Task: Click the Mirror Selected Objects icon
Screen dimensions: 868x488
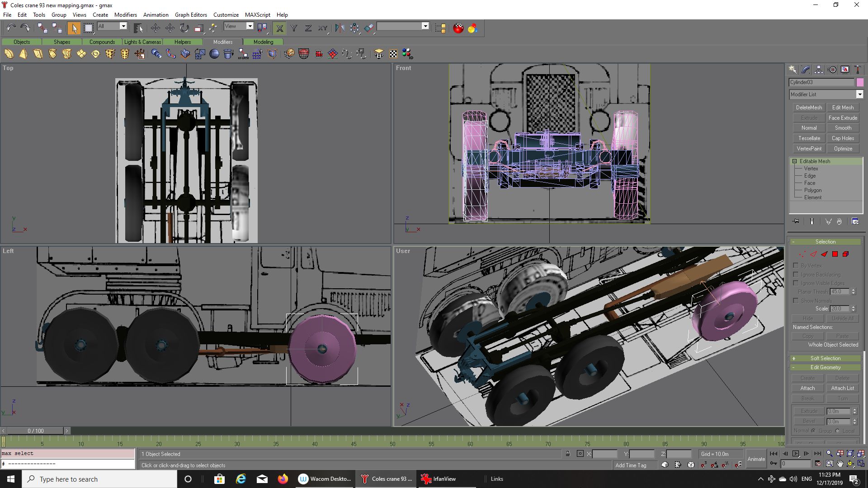Action: tap(340, 28)
